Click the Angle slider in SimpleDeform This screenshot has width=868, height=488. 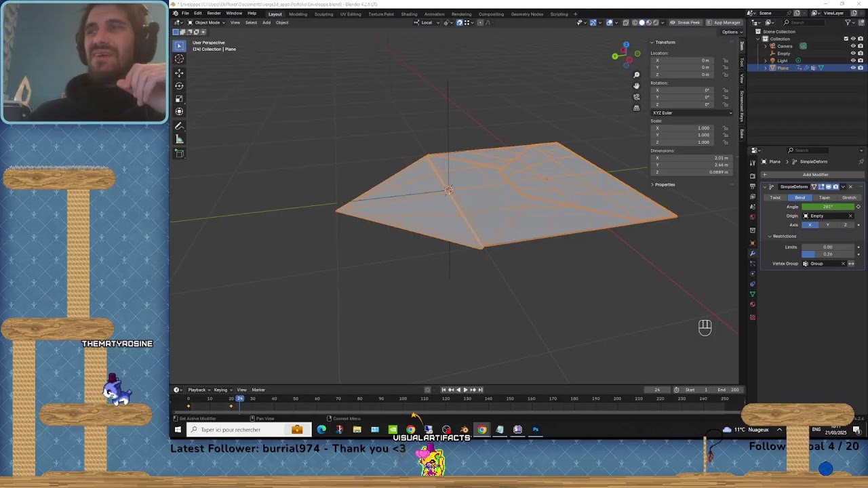click(828, 207)
